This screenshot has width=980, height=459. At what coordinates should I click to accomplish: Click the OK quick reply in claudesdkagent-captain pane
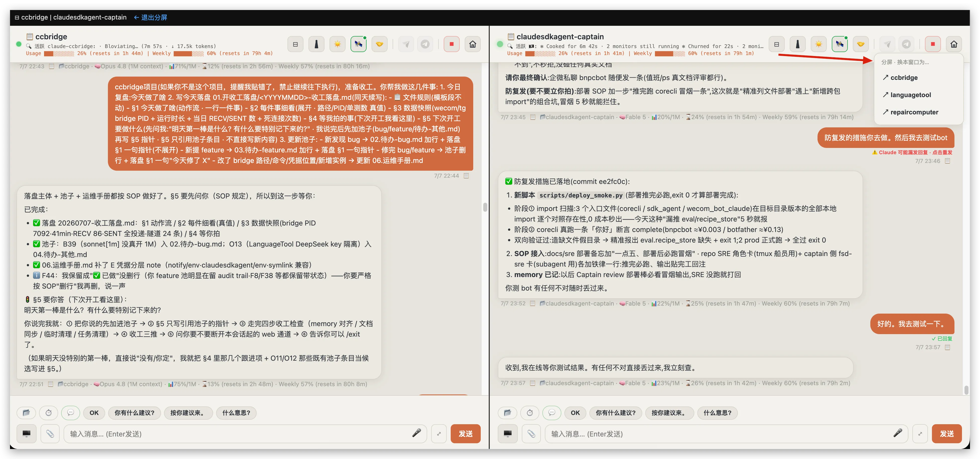[575, 413]
